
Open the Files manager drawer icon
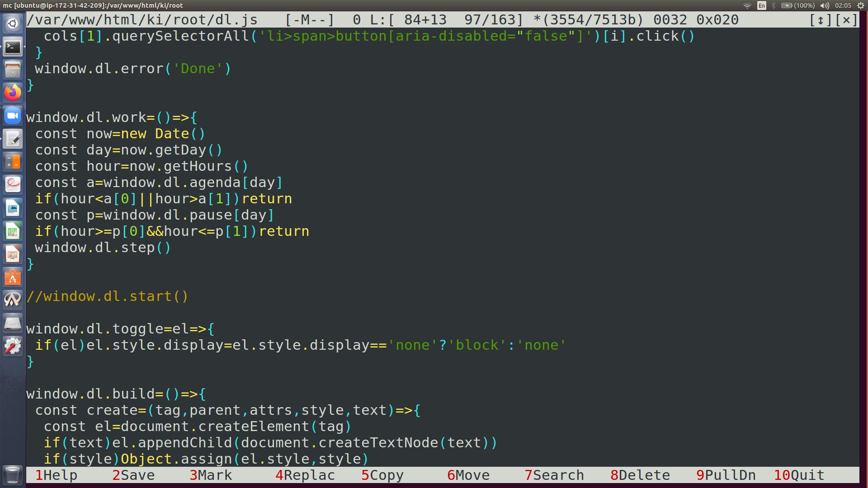[x=13, y=70]
